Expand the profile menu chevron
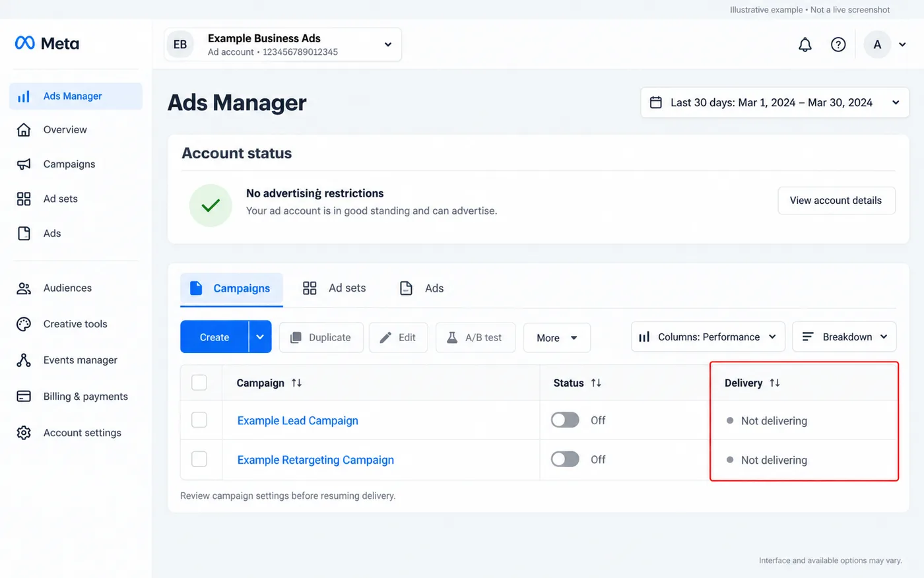 [x=902, y=45]
